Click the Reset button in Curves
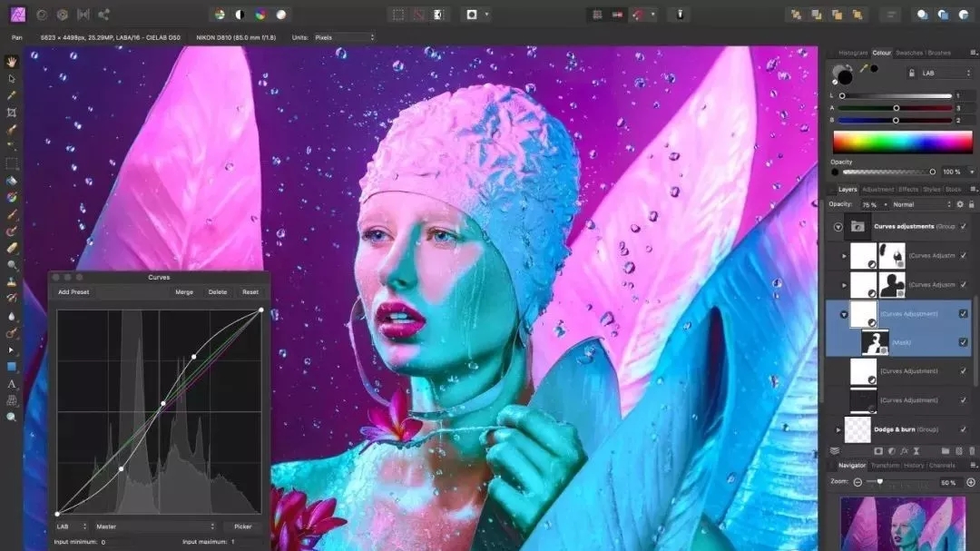The height and width of the screenshot is (551, 980). 250,292
